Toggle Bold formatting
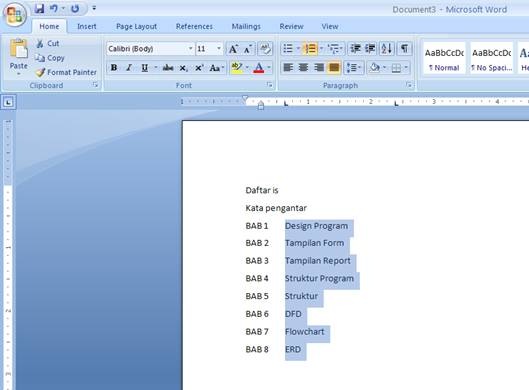The height and width of the screenshot is (390, 529). coord(114,68)
